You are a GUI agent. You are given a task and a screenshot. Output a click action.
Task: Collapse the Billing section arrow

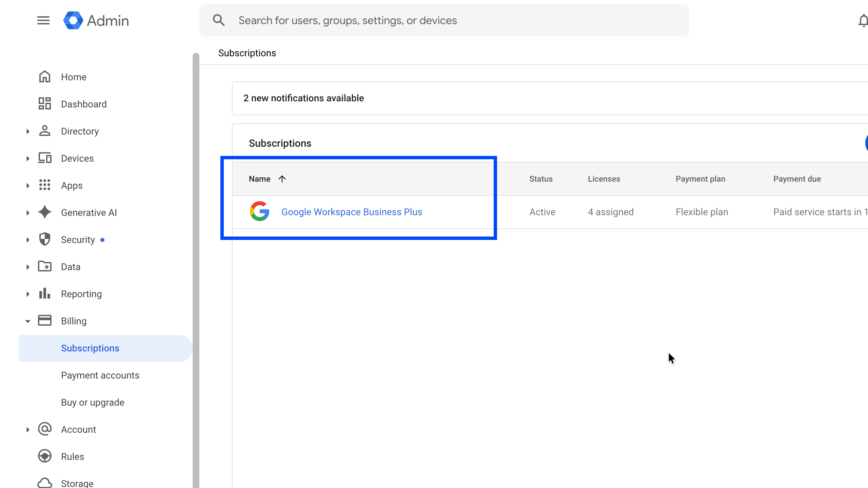(x=28, y=321)
